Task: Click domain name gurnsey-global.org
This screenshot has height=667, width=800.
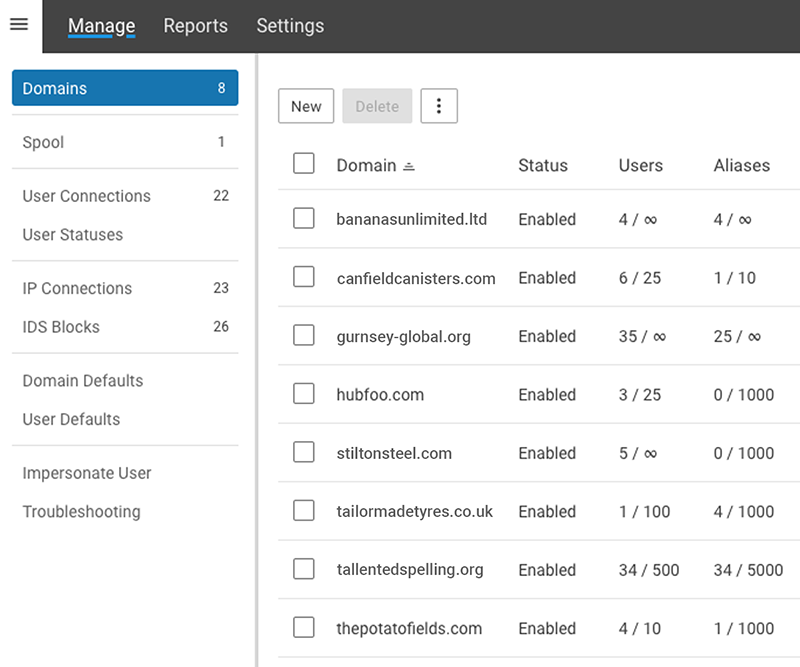Action: pos(404,337)
